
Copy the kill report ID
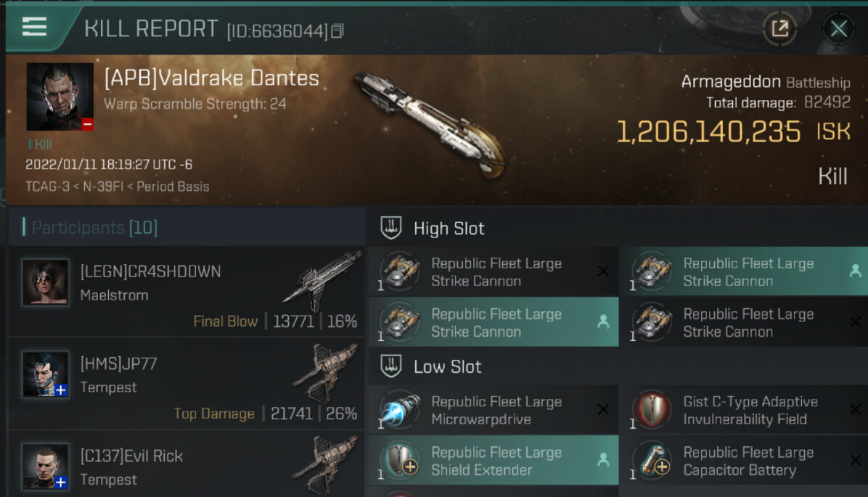coord(337,31)
